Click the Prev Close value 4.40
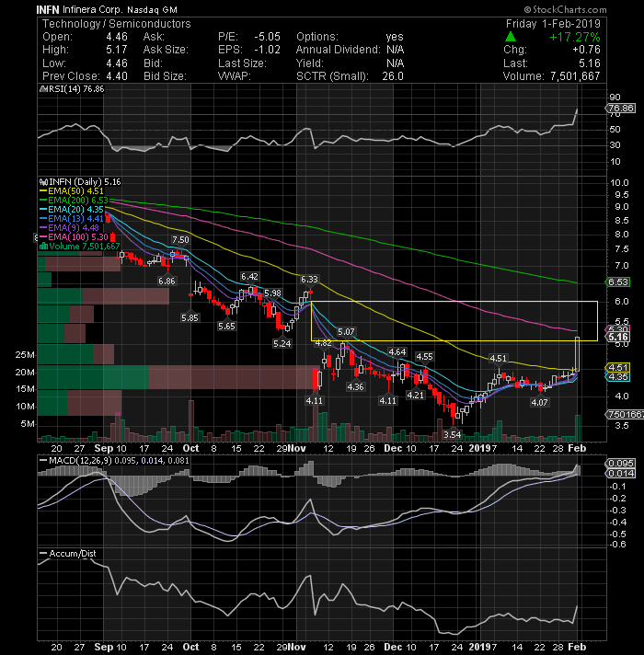This screenshot has width=644, height=655. (x=117, y=76)
